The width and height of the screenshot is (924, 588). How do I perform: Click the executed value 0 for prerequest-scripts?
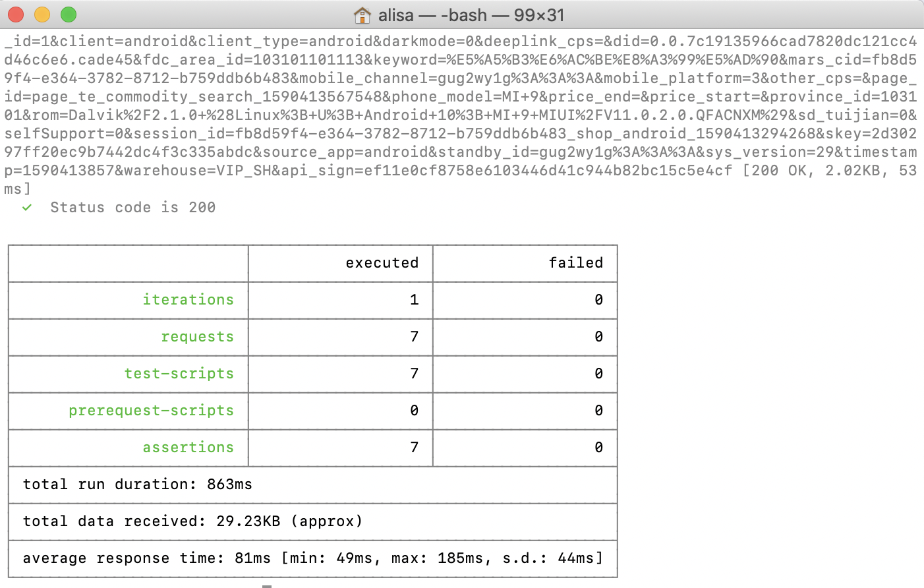(x=414, y=411)
